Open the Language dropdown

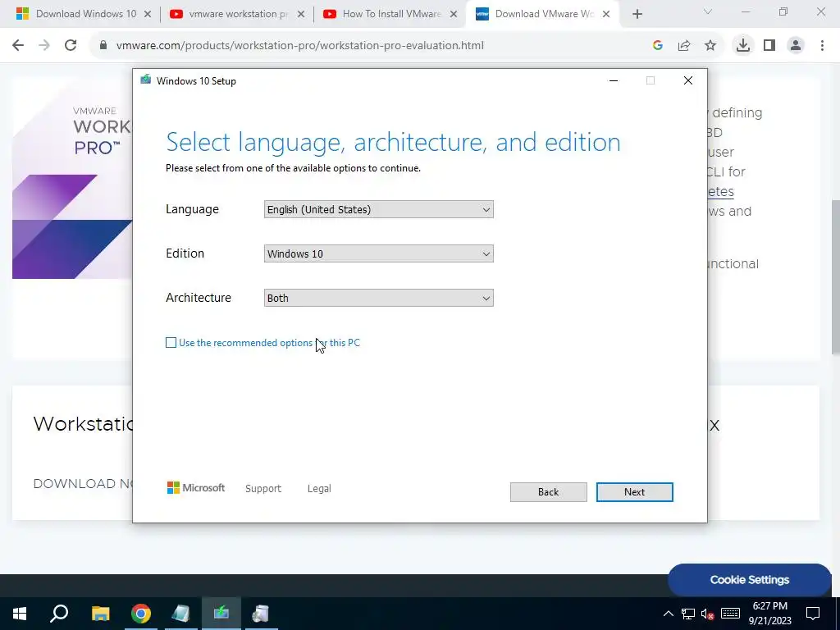(379, 209)
